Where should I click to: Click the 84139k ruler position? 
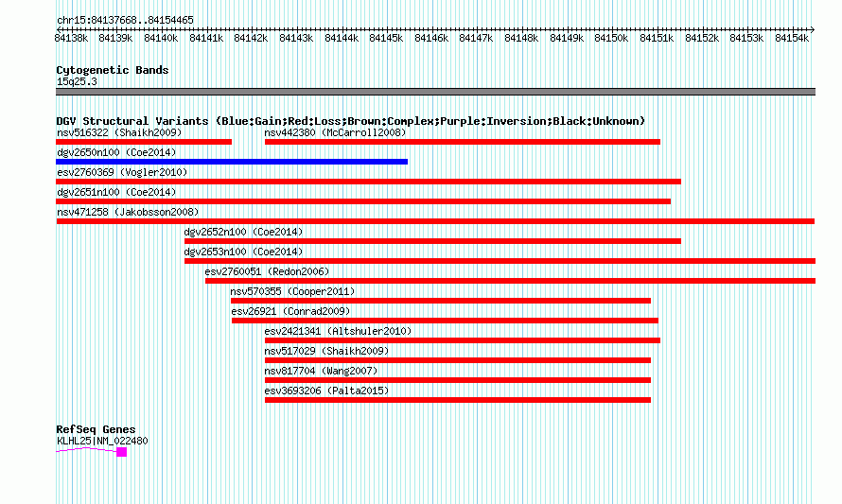tap(115, 38)
